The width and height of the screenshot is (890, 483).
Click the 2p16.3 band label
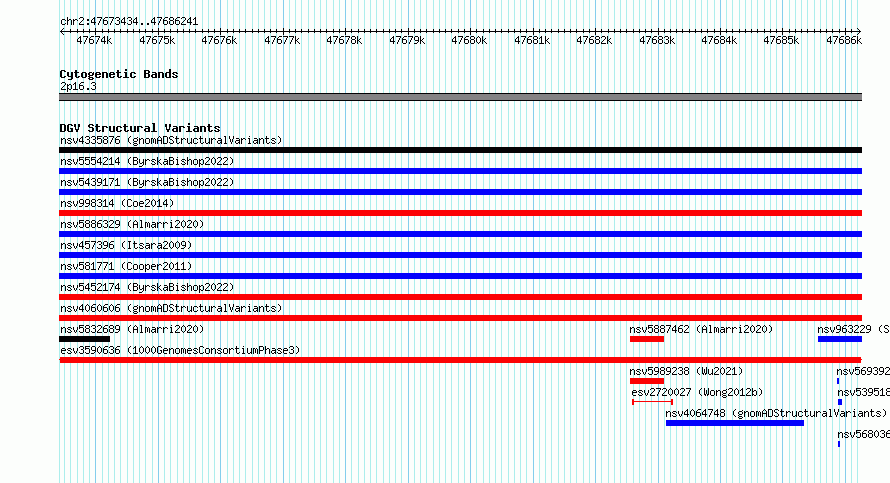point(78,86)
